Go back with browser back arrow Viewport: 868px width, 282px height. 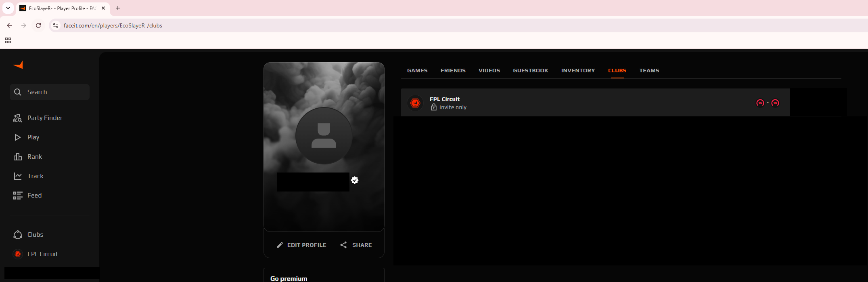9,25
